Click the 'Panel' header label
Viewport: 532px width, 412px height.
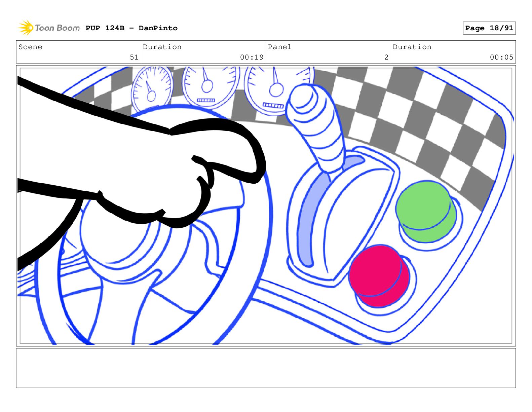click(x=280, y=47)
